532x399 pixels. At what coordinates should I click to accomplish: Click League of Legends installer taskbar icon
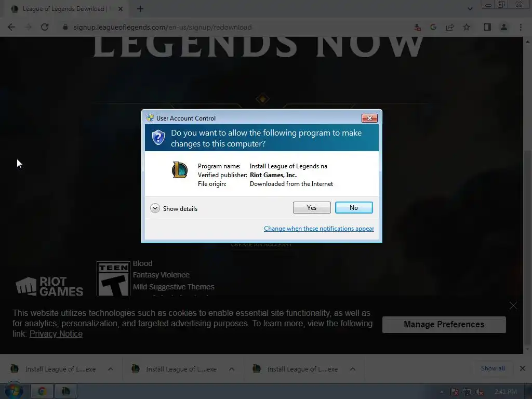65,392
